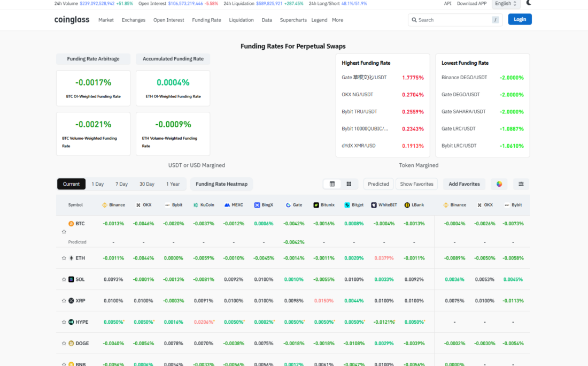Click the BingX column logo

(x=257, y=205)
